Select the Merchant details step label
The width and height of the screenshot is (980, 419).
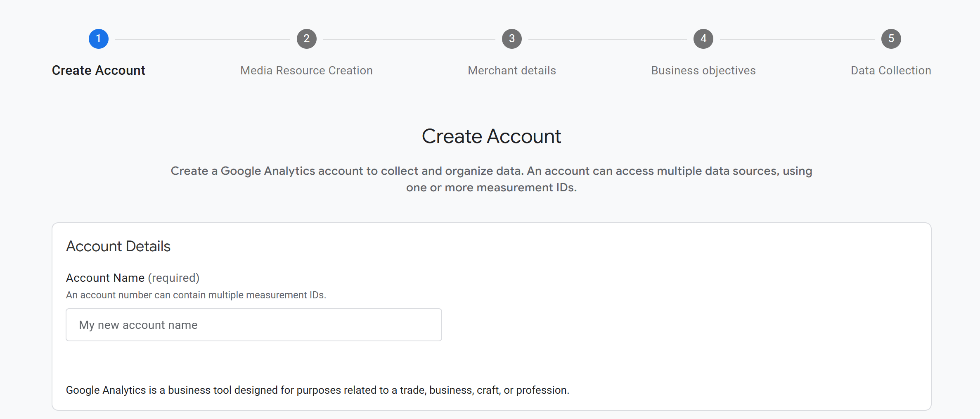click(x=512, y=71)
